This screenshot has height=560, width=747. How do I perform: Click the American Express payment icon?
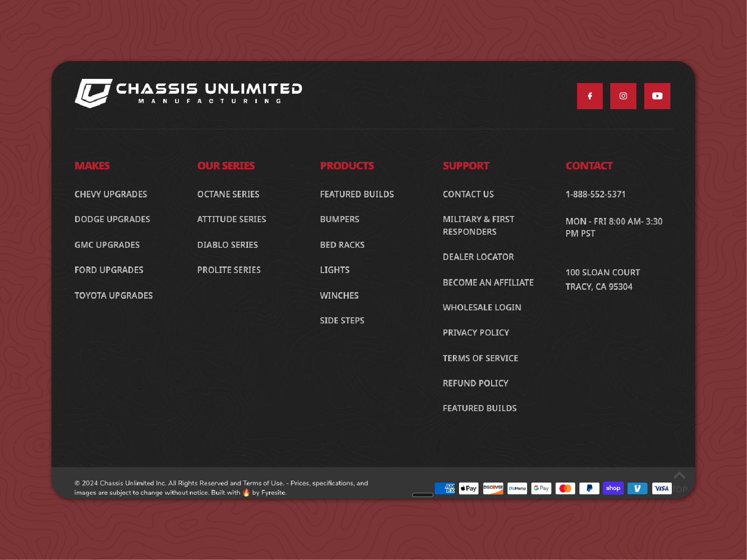point(445,488)
